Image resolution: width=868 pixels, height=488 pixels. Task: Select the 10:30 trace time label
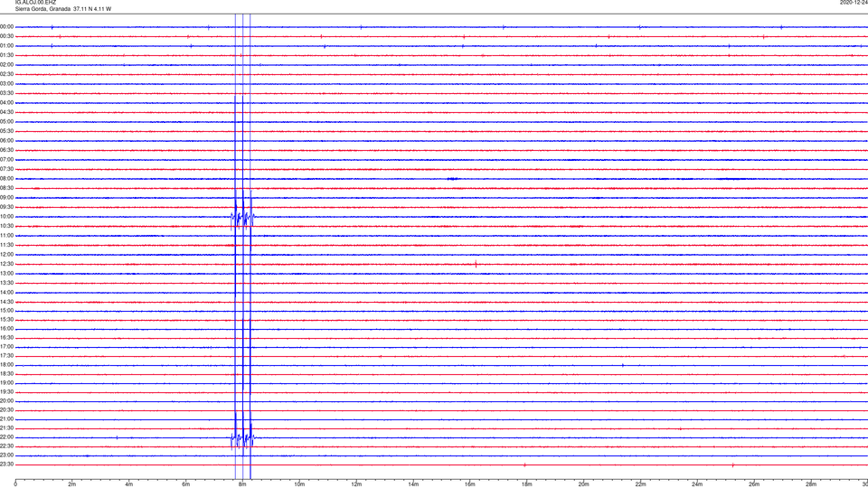[x=6, y=226]
